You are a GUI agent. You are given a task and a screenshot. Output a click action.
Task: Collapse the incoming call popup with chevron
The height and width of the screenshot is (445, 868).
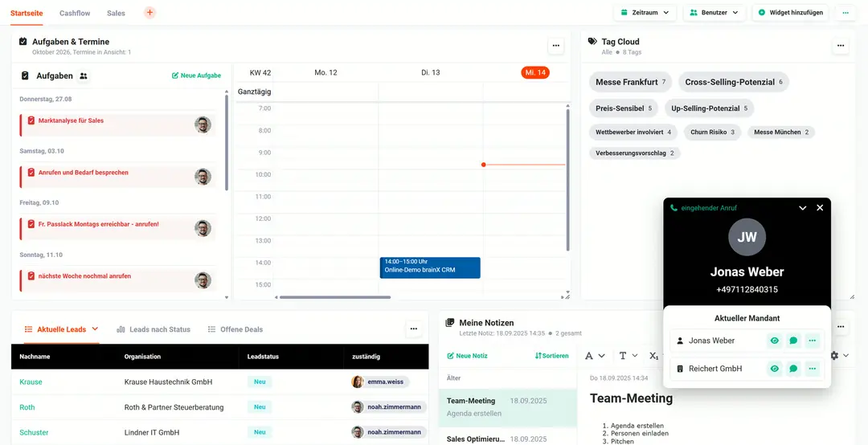(802, 207)
